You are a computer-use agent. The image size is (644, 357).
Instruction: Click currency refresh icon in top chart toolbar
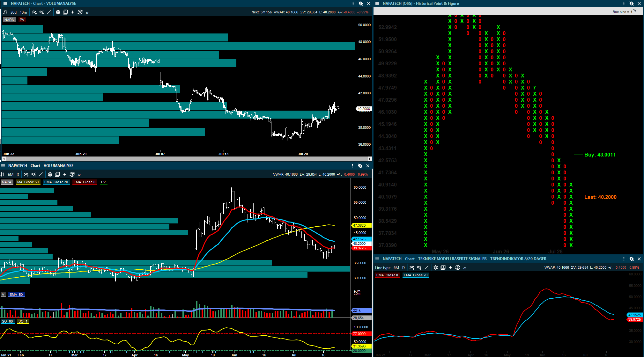coord(80,12)
